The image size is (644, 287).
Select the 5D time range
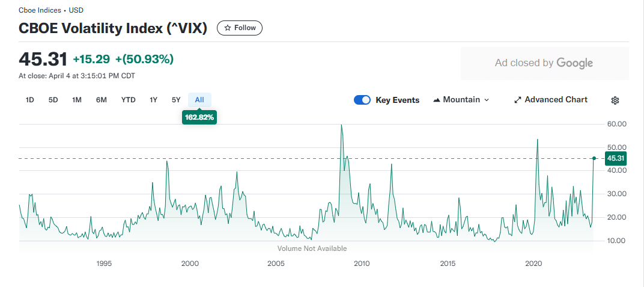(x=53, y=100)
